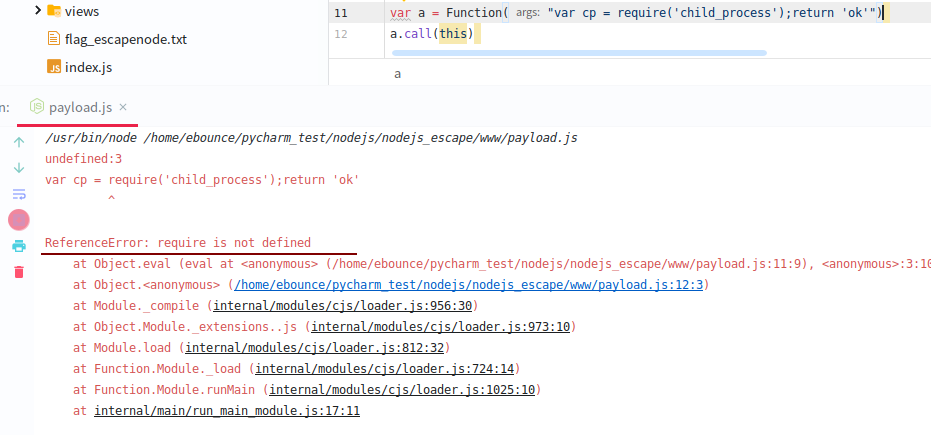
Task: Expand the views folder in project tree
Action: (x=37, y=11)
